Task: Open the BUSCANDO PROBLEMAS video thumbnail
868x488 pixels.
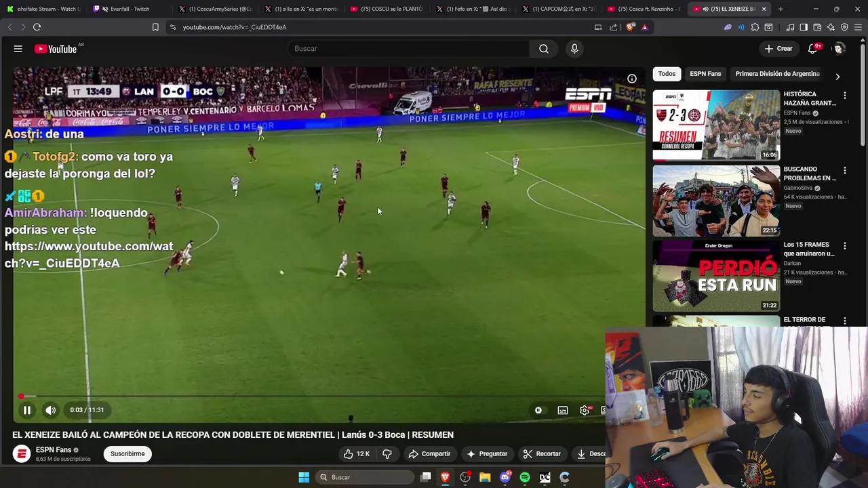Action: tap(716, 201)
